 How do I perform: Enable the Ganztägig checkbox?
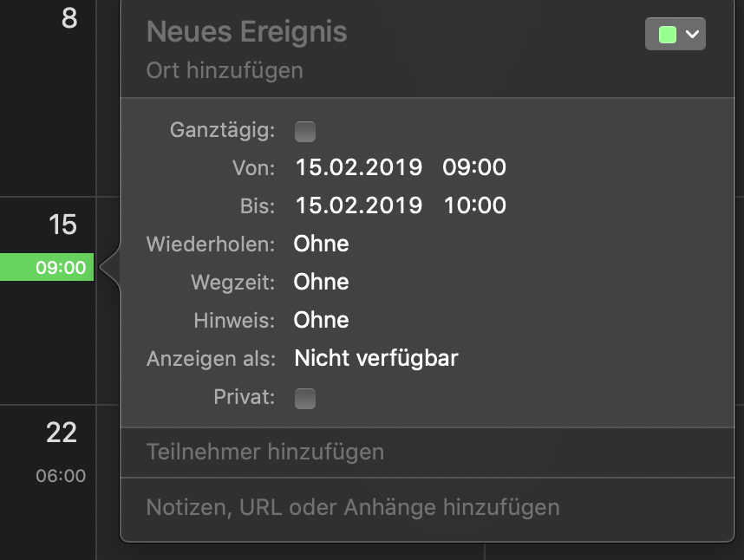pyautogui.click(x=305, y=132)
